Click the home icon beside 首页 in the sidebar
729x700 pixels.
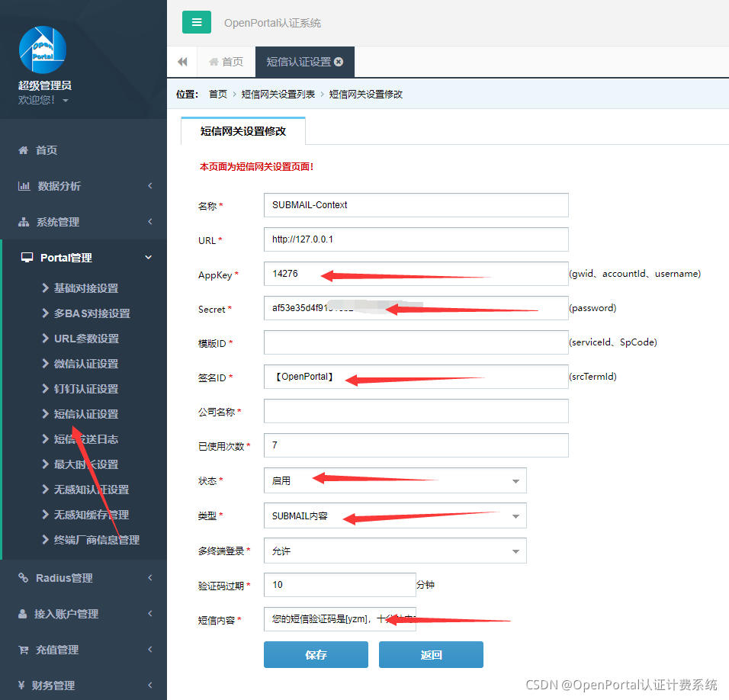[x=23, y=150]
